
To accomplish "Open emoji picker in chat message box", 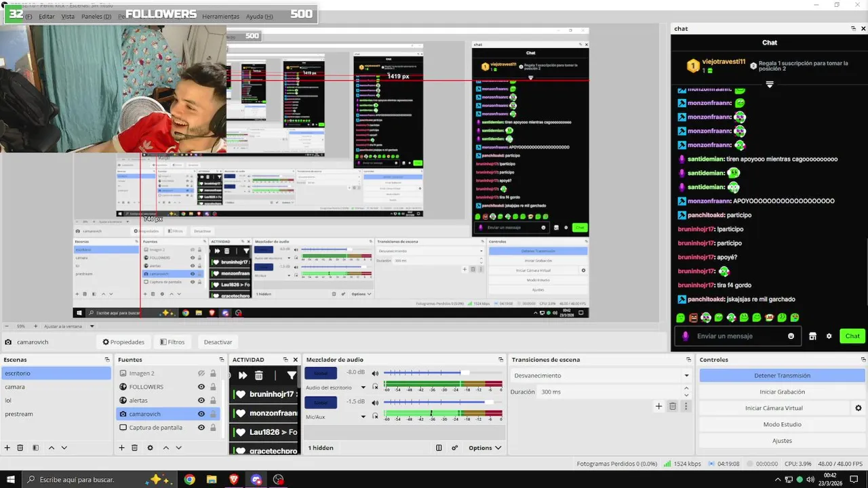I will [x=791, y=336].
